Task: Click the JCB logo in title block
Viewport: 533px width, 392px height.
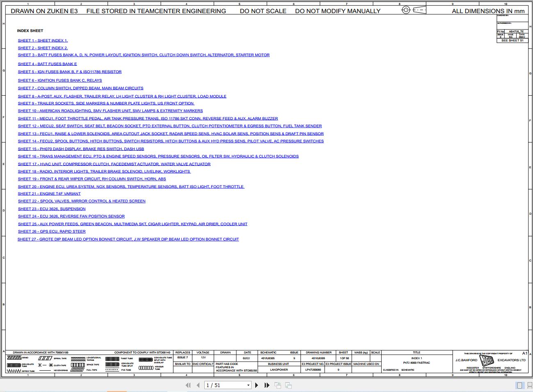Action: click(487, 360)
